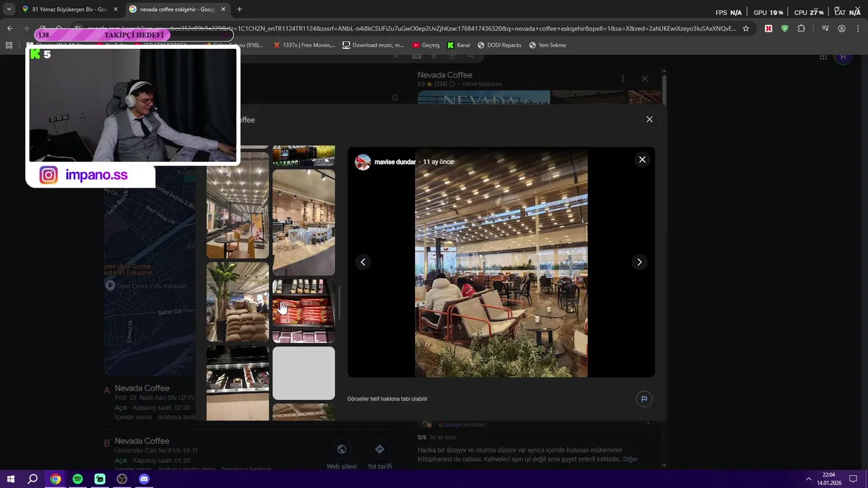868x488 pixels.
Task: Select the red packaged products thumbnail
Action: (303, 312)
